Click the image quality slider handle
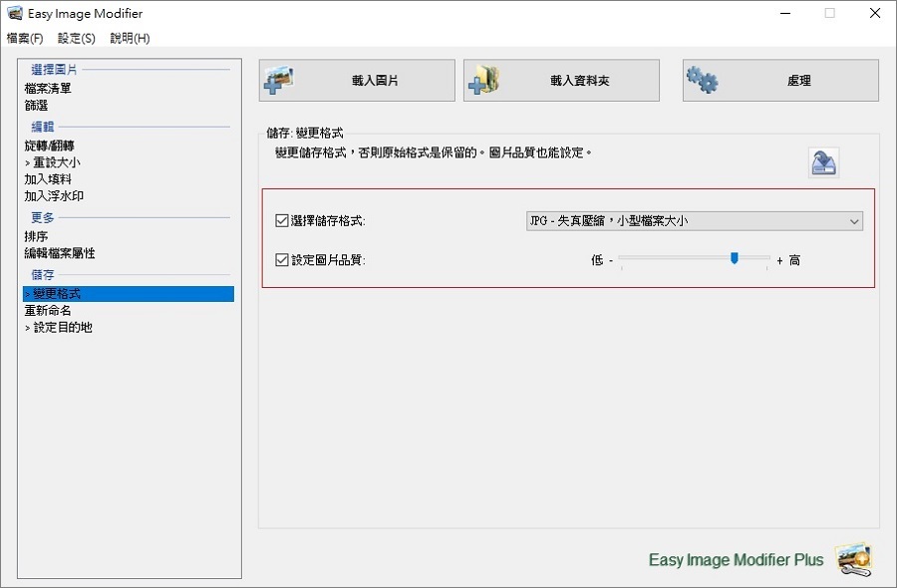Screen dimensions: 897x588 (x=734, y=258)
